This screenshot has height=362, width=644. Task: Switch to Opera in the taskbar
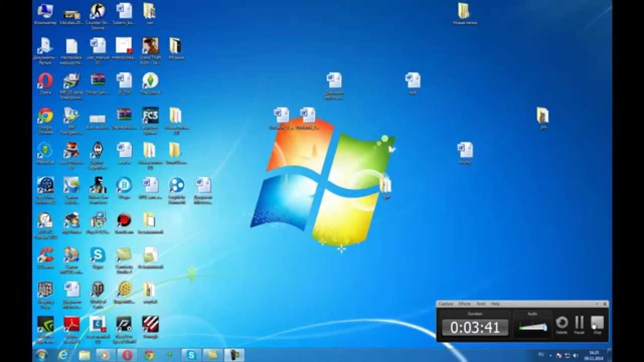[127, 355]
